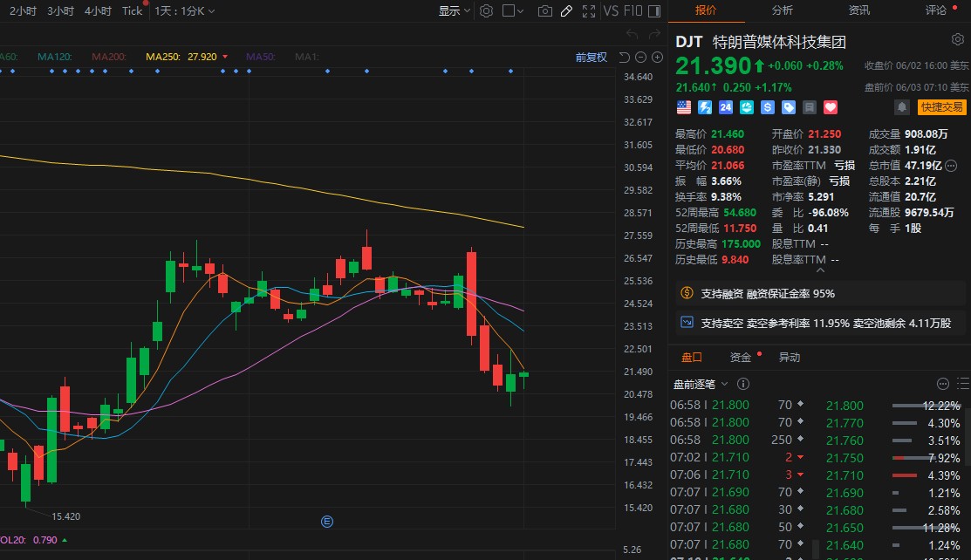Select the 4小时 timeframe
Screen dimensions: 971x560
point(98,10)
